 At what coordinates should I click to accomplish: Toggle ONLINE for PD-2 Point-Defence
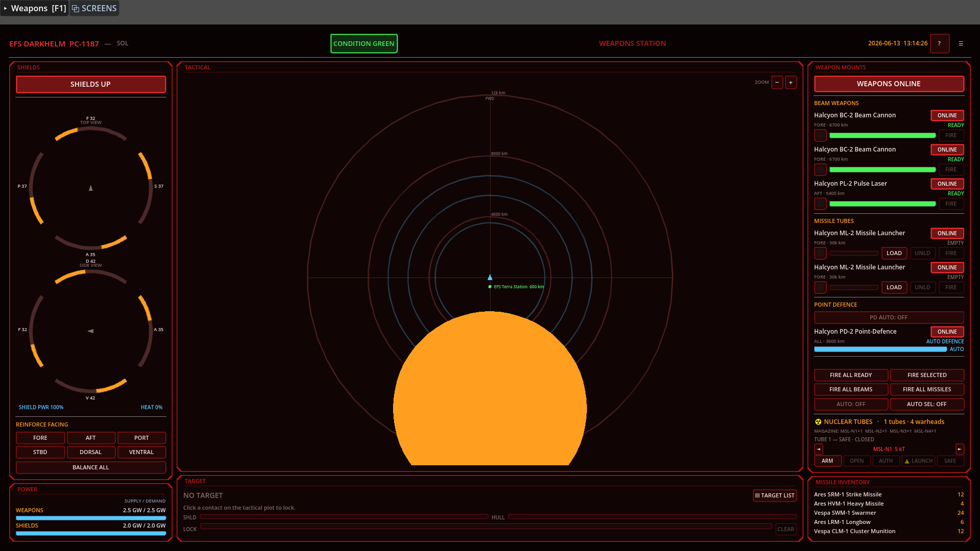click(x=947, y=332)
